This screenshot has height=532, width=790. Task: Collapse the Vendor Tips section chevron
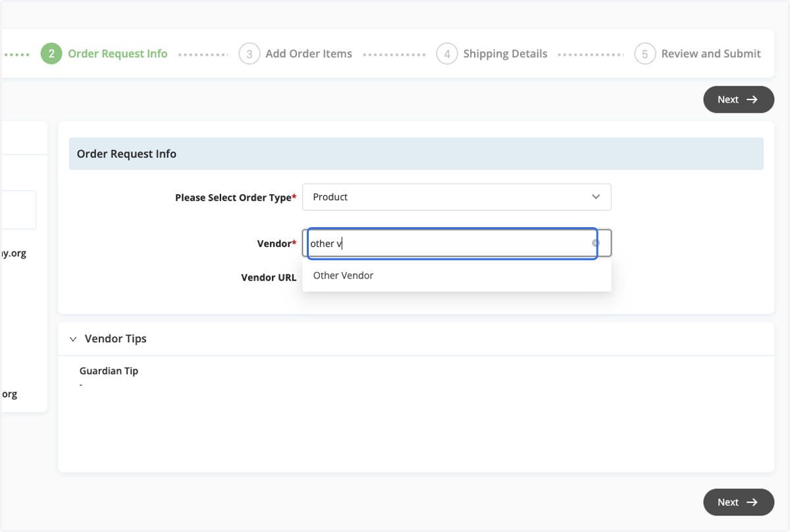tap(73, 339)
